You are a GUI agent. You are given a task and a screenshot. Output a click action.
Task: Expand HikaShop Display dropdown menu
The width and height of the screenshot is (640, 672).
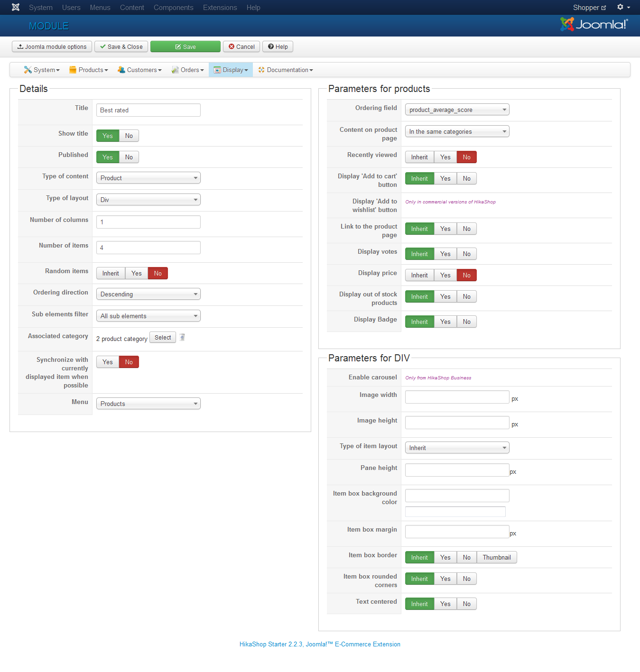pos(231,70)
